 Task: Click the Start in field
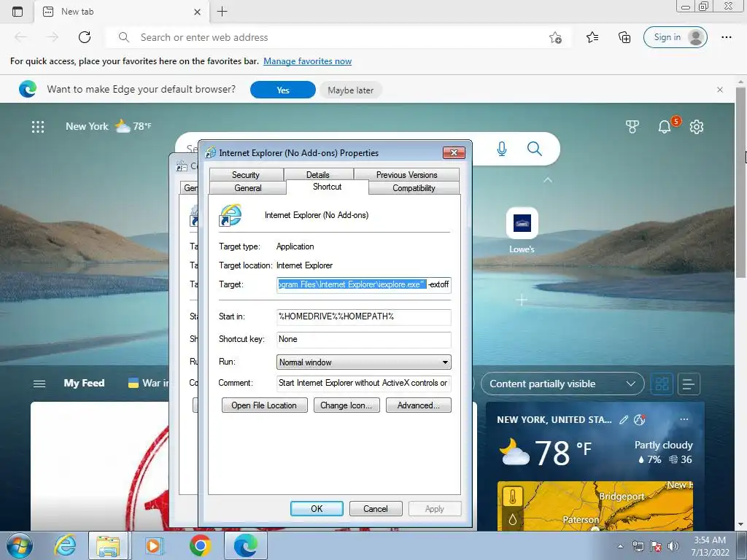point(363,317)
